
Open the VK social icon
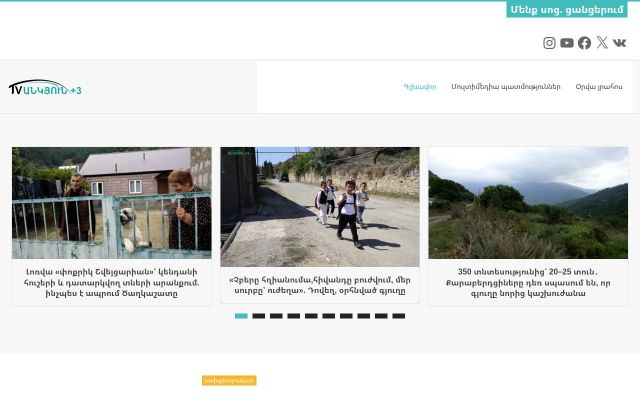click(619, 43)
